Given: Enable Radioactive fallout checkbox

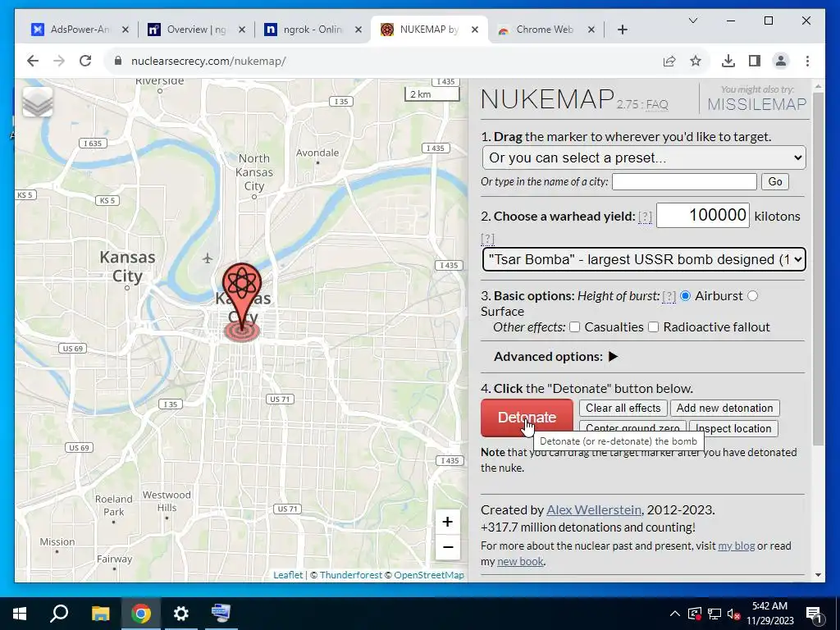Looking at the screenshot, I should [654, 326].
